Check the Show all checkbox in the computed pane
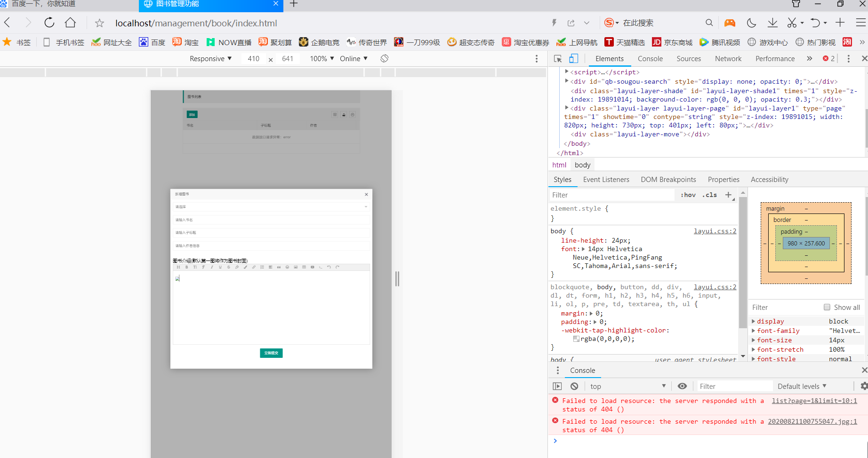The image size is (868, 458). pyautogui.click(x=827, y=307)
